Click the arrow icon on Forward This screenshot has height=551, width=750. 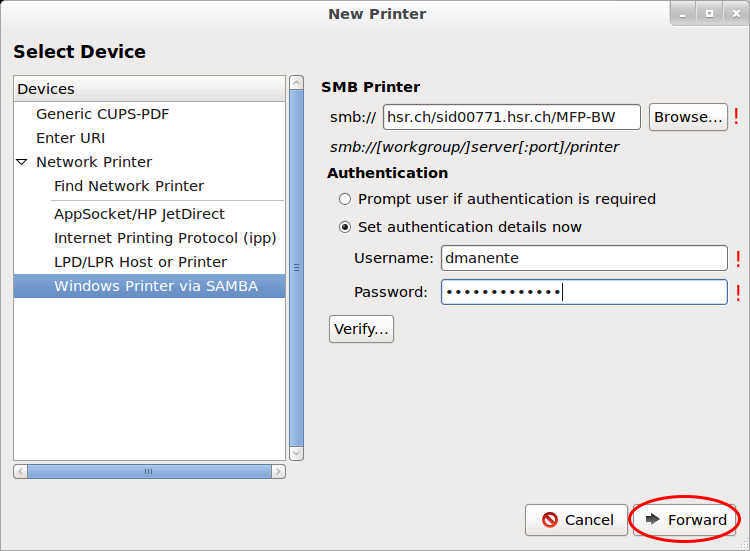[652, 519]
